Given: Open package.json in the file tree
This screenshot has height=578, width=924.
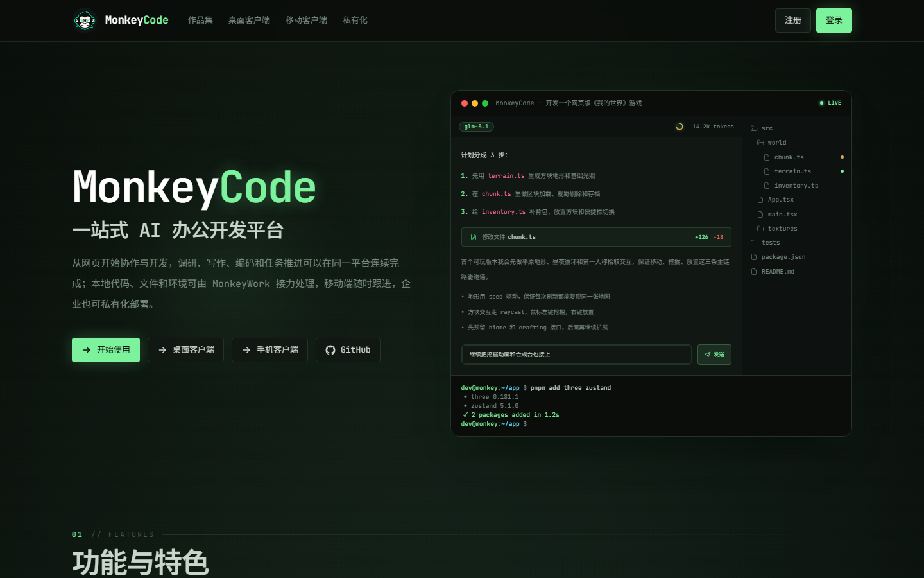Looking at the screenshot, I should click(x=783, y=257).
